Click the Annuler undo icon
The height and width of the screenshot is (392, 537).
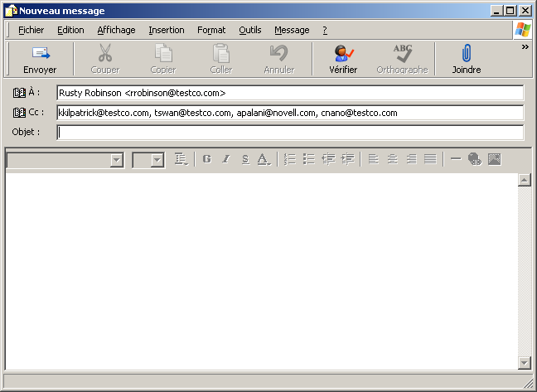pyautogui.click(x=279, y=53)
